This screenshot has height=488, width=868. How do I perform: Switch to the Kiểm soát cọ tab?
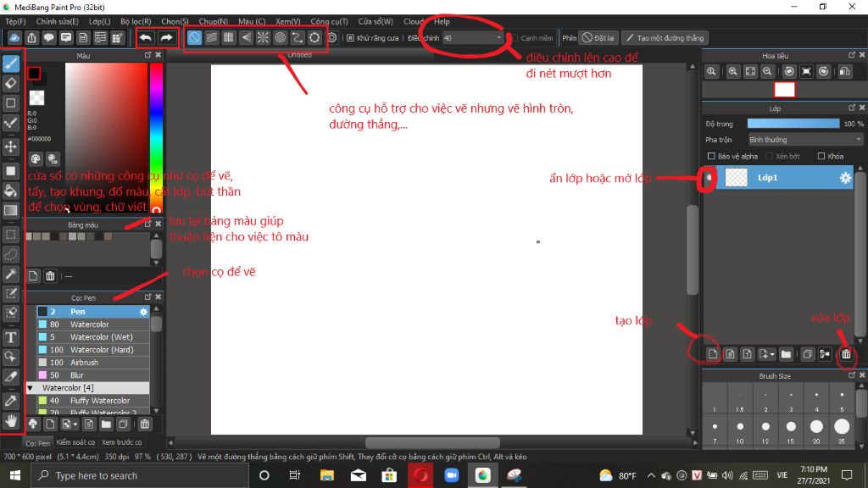click(x=75, y=442)
